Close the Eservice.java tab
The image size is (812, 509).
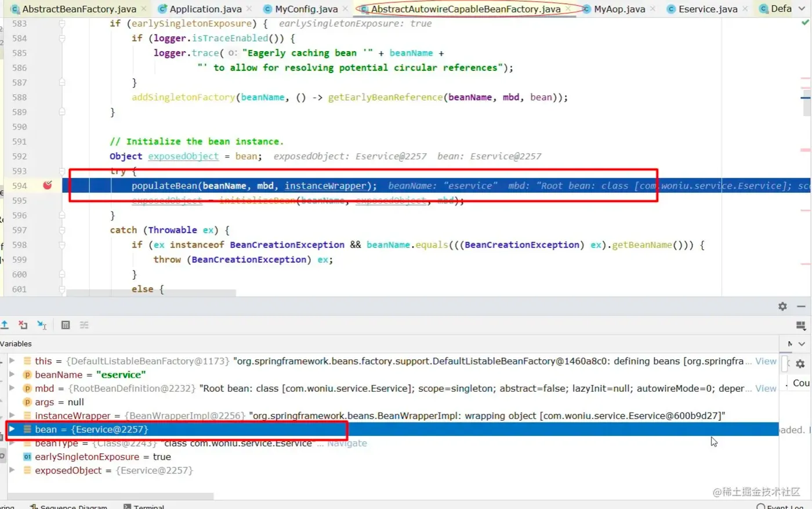(745, 9)
